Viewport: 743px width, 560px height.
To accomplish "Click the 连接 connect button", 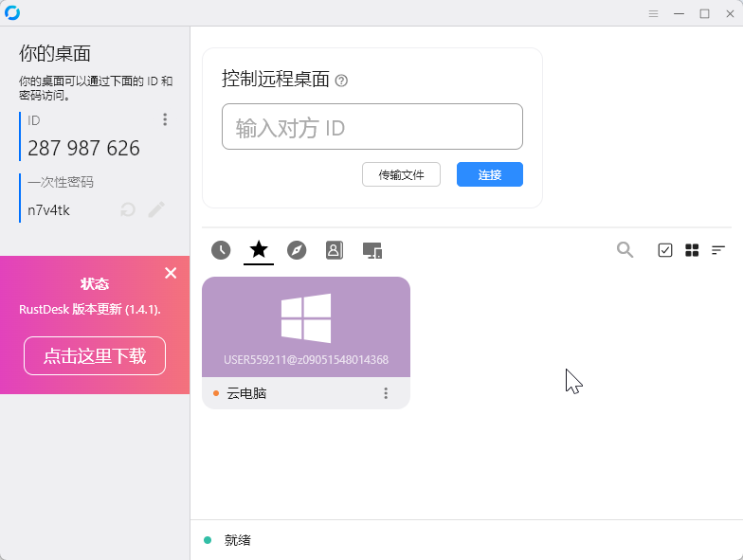I will 489,174.
